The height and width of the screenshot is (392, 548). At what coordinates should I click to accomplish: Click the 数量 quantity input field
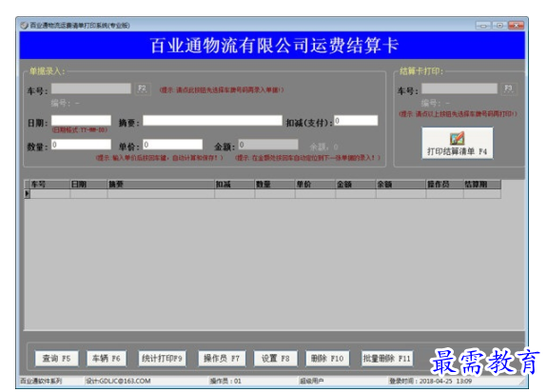[81, 145]
